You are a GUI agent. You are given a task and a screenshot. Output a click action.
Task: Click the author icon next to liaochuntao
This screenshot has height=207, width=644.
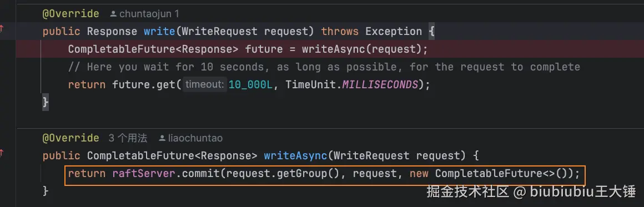point(163,138)
